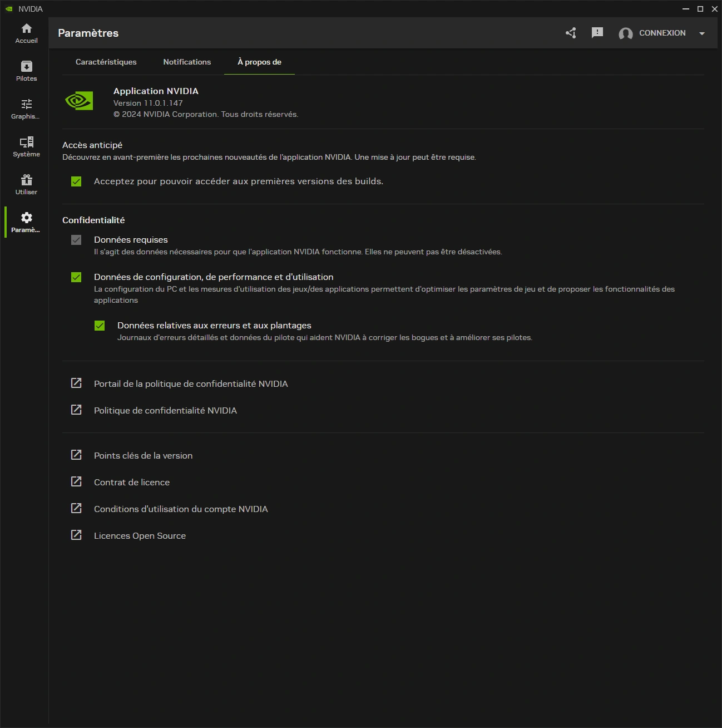Click the user avatar icon
This screenshot has height=728, width=722.
[626, 33]
